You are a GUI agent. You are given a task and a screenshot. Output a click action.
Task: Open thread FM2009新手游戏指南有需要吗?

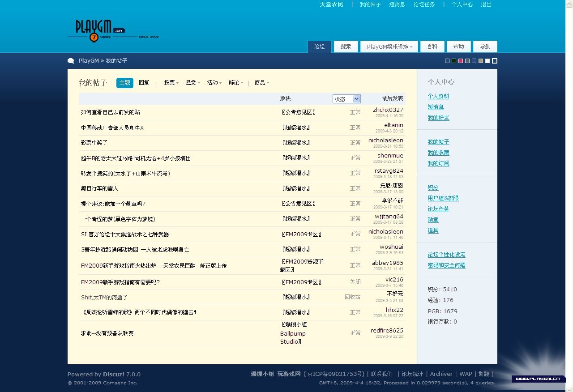(x=120, y=282)
